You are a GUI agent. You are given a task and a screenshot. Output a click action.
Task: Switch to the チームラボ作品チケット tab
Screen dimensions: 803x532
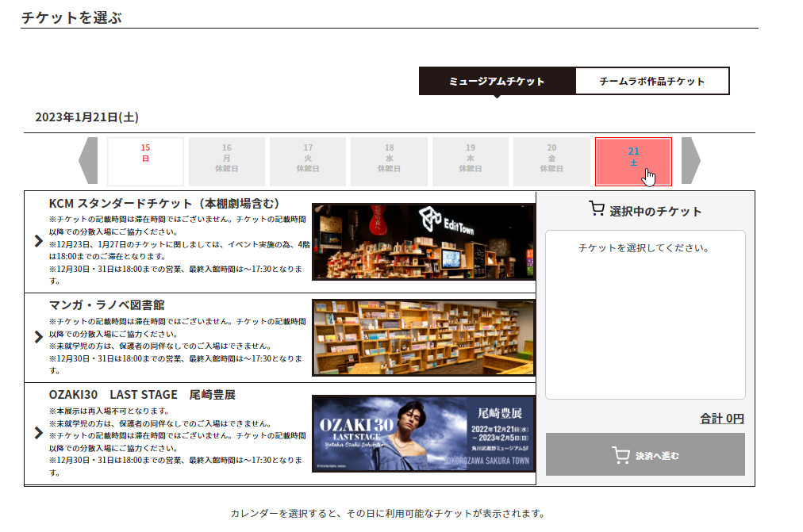tap(652, 81)
